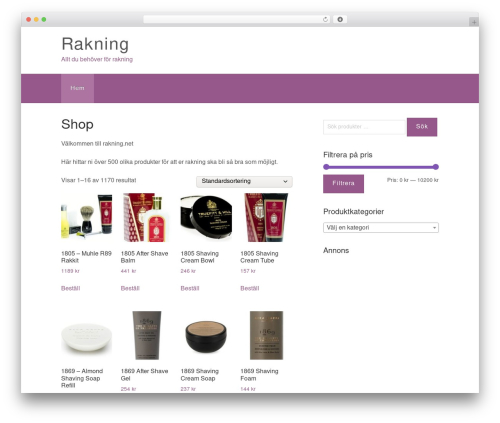Click Beställ under Muhle R89 Rakkit
The image size is (500, 423).
pos(71,288)
